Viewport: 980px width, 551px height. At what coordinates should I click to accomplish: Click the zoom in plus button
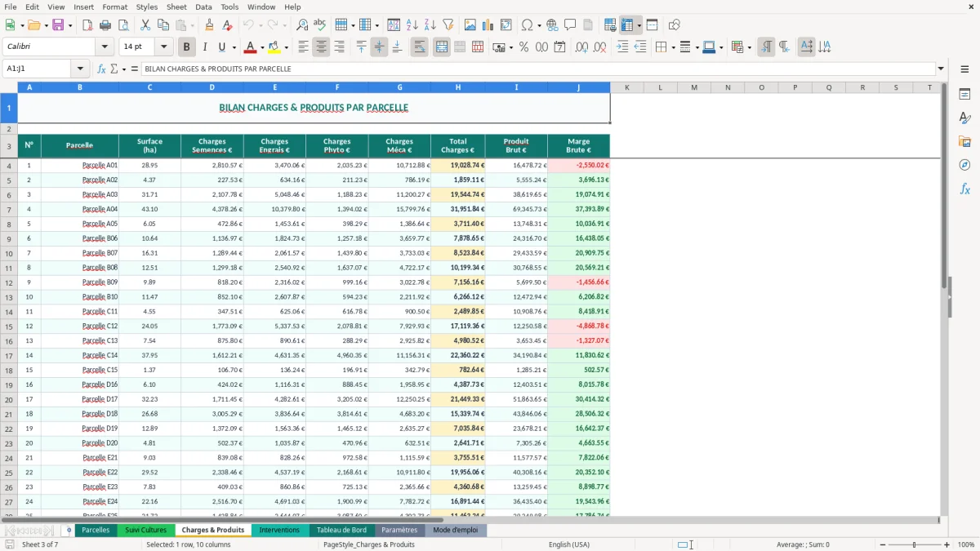pyautogui.click(x=947, y=544)
